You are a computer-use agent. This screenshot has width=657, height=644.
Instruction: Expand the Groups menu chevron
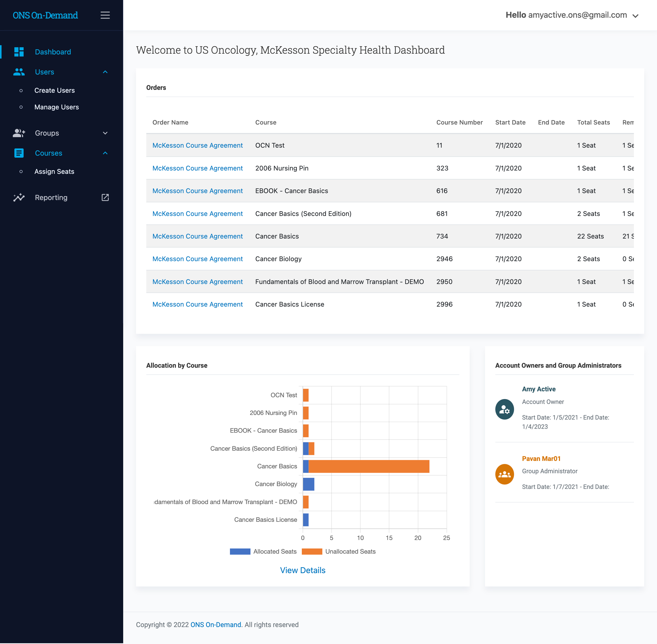[105, 133]
